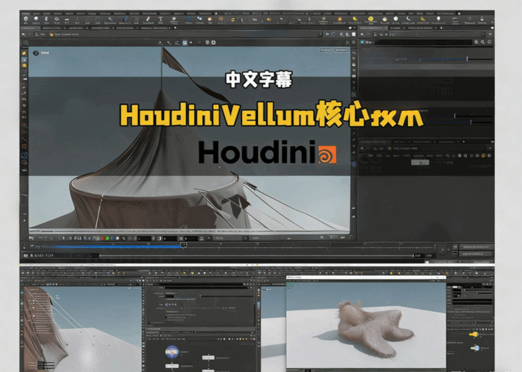Click the yellow sun light shelf icon
The width and height of the screenshot is (522, 372).
pos(371,19)
